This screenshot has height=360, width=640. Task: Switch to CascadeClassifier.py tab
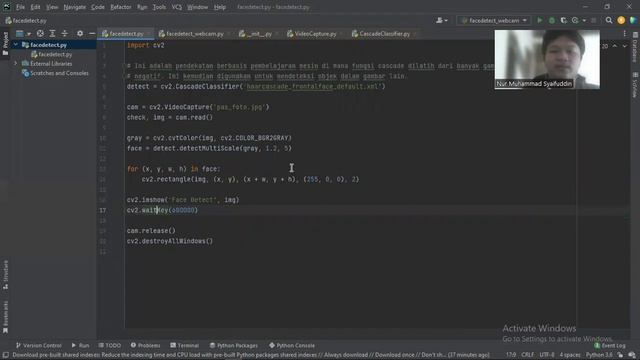pyautogui.click(x=384, y=34)
